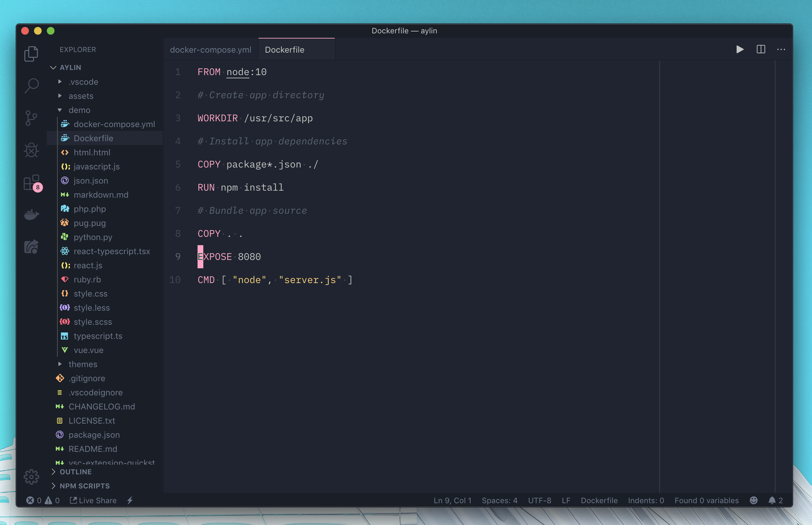Screen dimensions: 812x525
Task: Open the package.json file
Action: coord(94,435)
